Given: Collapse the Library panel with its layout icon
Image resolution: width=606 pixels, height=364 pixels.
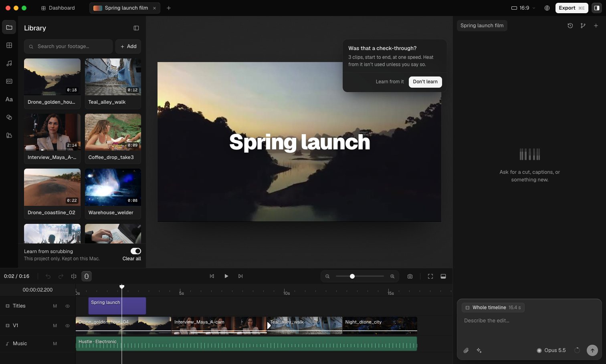Looking at the screenshot, I should (x=136, y=28).
